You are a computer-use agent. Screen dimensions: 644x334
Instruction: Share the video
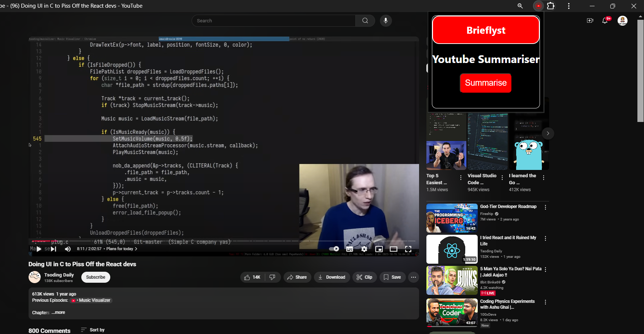[297, 277]
